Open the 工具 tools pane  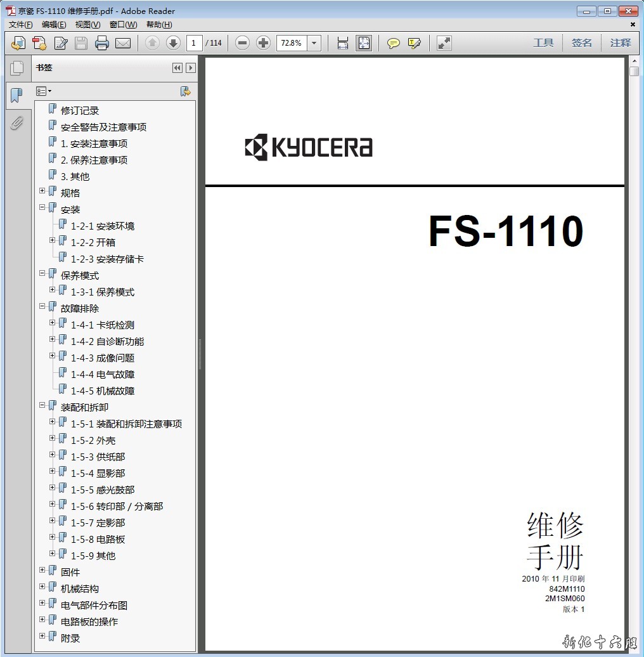click(x=543, y=43)
